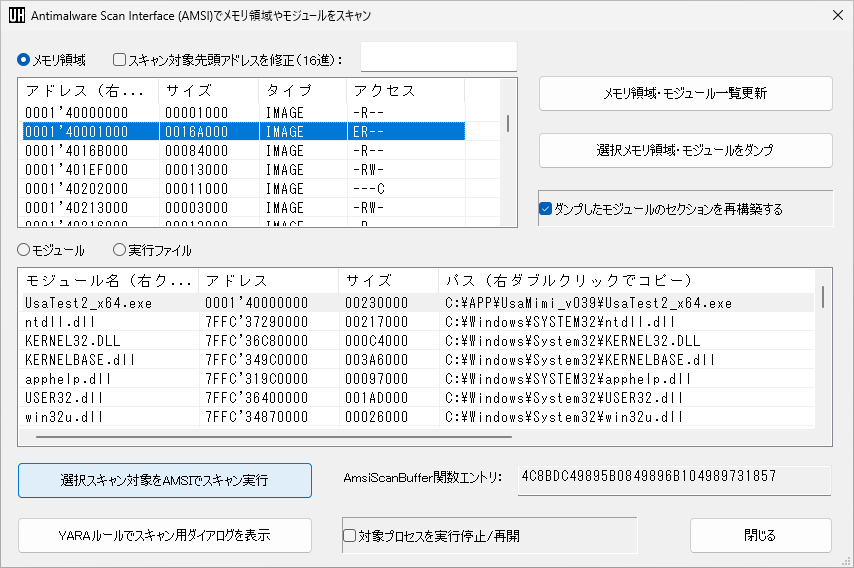Click module address 7FFC'36C80000
This screenshot has width=854, height=568.
click(x=257, y=341)
